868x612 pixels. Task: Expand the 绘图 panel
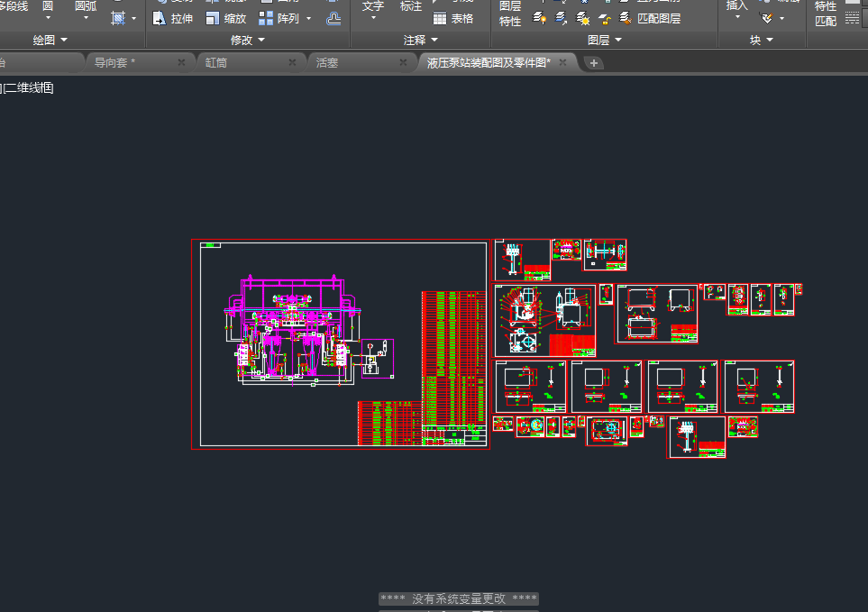pyautogui.click(x=50, y=40)
